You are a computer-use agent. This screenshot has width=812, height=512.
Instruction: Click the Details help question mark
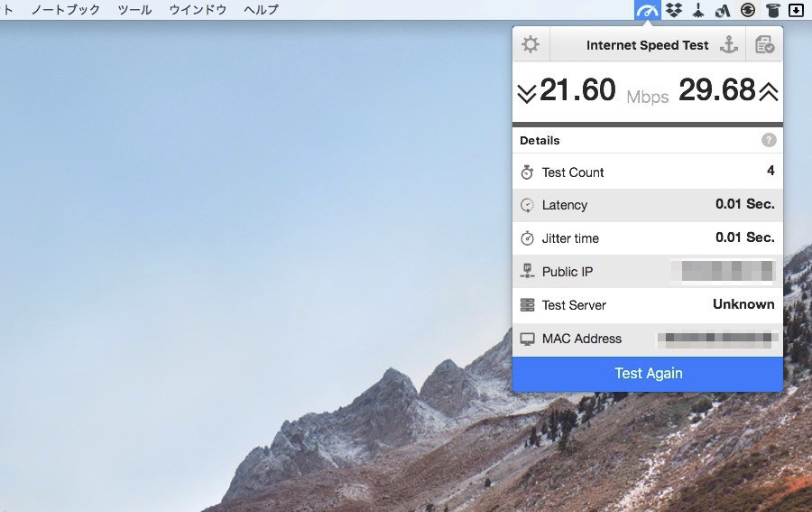[769, 140]
